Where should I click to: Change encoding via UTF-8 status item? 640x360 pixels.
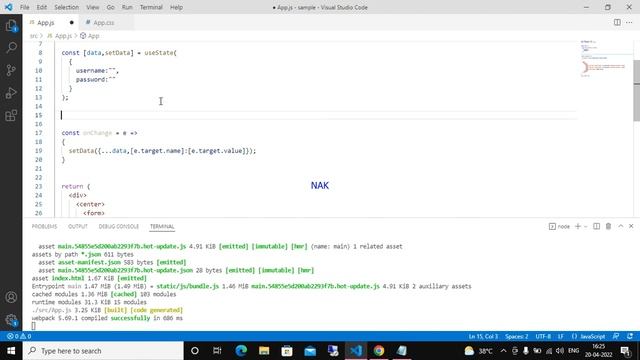[543, 336]
